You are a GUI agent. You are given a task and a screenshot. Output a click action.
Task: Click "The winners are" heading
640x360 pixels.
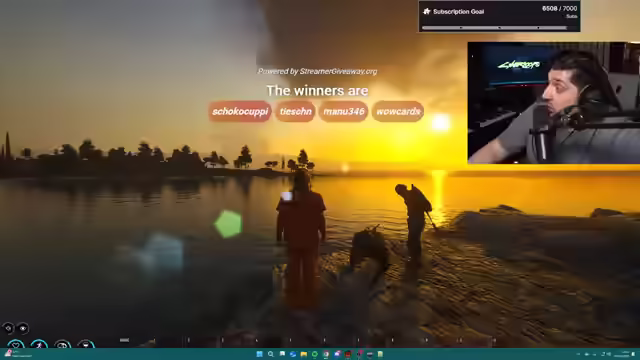[317, 91]
